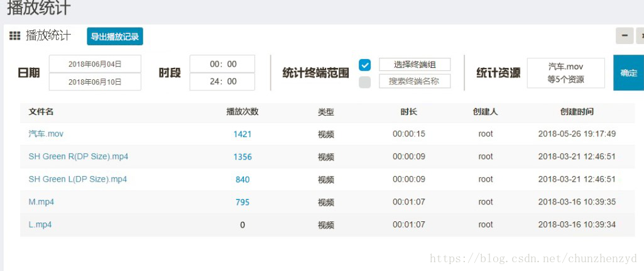Click play count 795
Viewport: 644px width, 271px height.
pyautogui.click(x=243, y=202)
